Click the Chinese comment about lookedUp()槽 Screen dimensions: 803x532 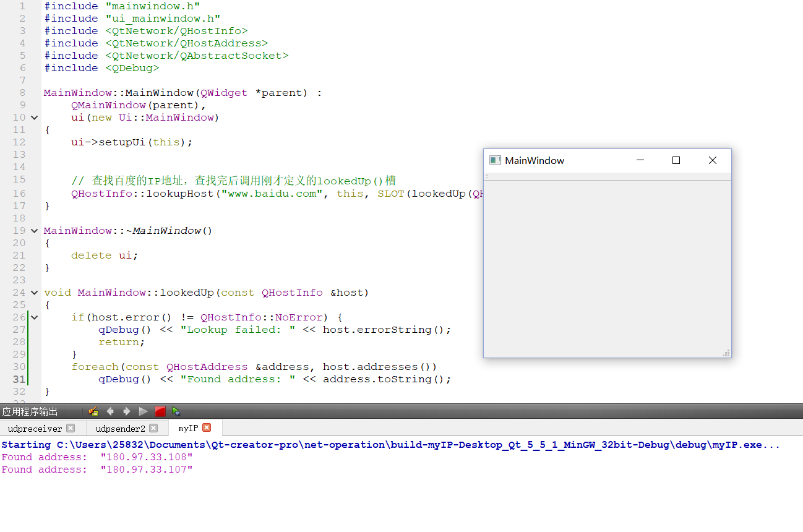[x=233, y=181]
